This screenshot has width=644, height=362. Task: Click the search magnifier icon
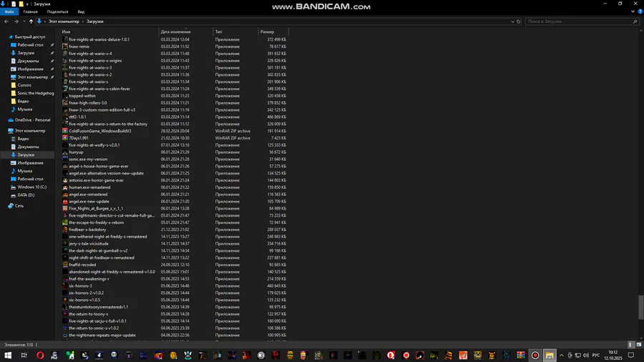[x=635, y=21]
